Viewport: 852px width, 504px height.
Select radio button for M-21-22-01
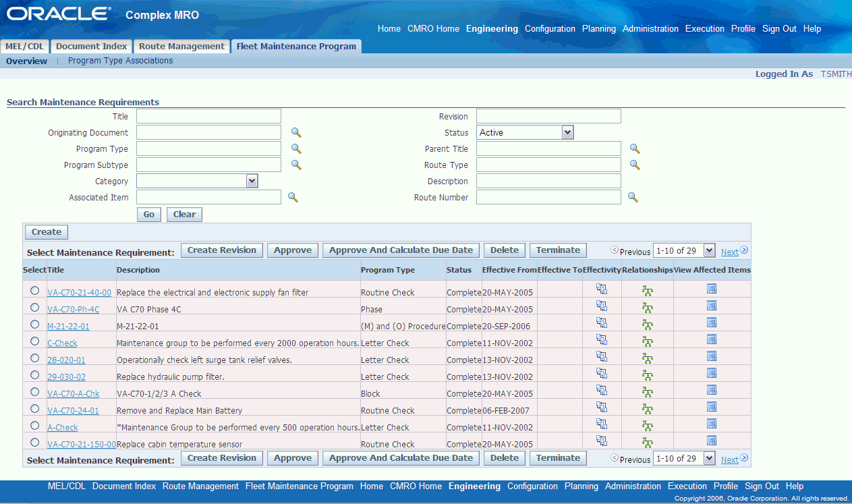[x=34, y=324]
